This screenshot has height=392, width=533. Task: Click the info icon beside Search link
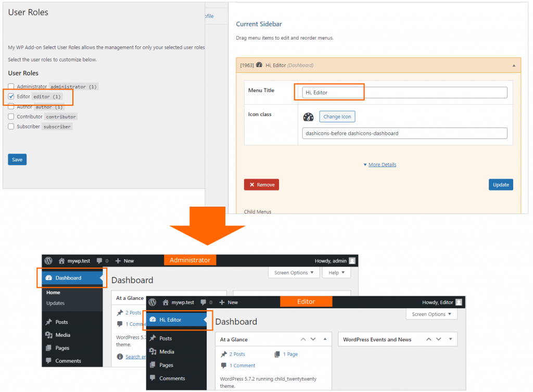tap(120, 357)
